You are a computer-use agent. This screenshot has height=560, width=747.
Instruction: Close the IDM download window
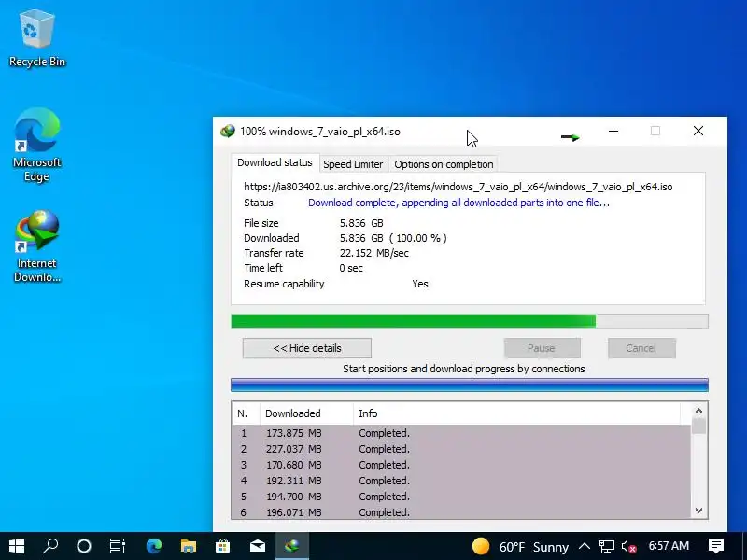[x=698, y=131]
